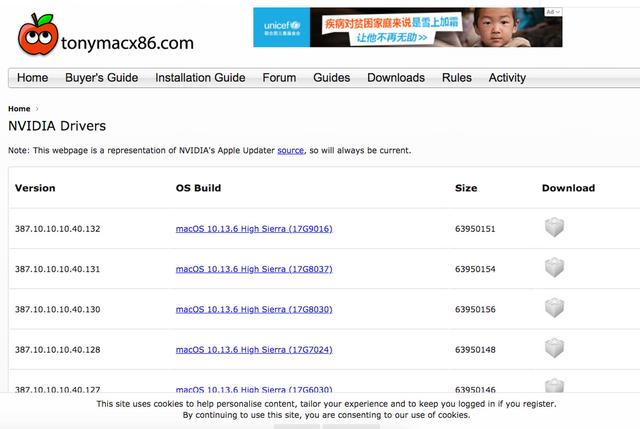Viewport: 640px width, 429px height.
Task: Select version text 387.10.10.10.40.131
Action: pos(58,269)
